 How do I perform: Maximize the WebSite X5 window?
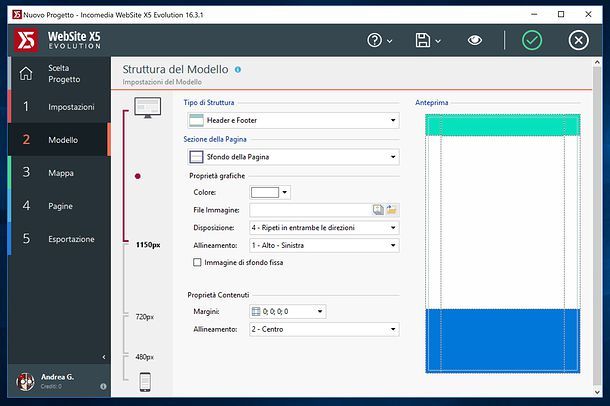click(x=561, y=14)
